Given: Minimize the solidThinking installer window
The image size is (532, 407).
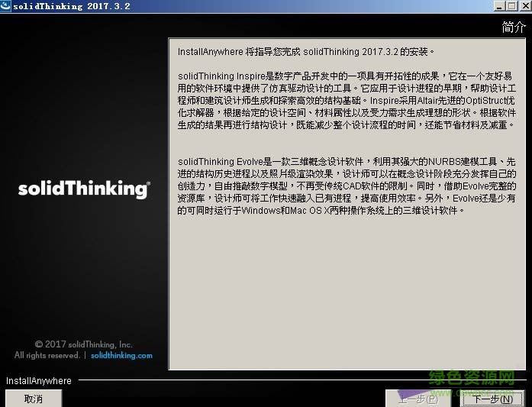Looking at the screenshot, I should pos(499,6).
